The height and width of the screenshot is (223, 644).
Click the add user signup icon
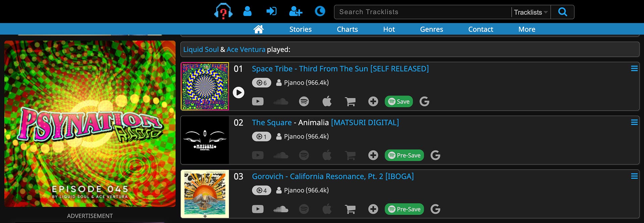coord(296,11)
